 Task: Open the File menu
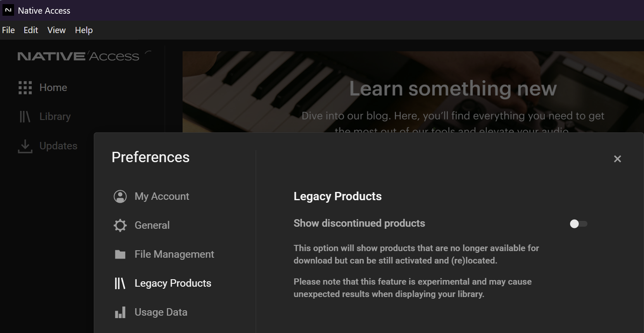click(8, 30)
